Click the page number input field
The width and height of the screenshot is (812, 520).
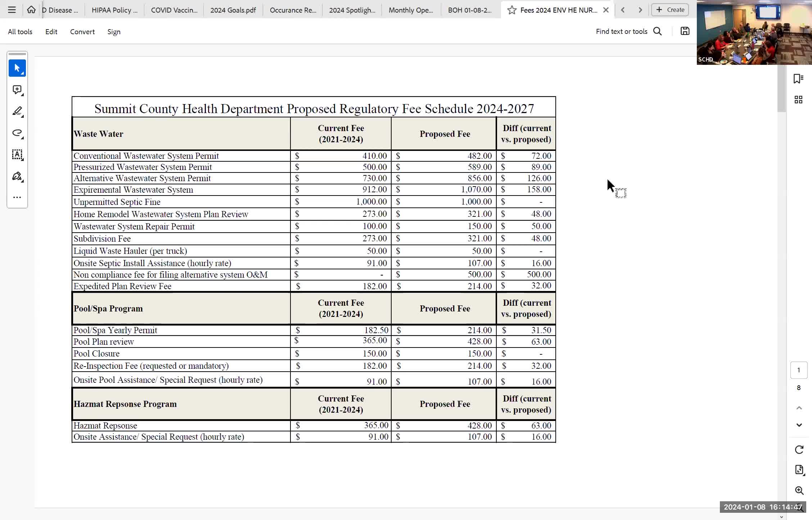(799, 370)
